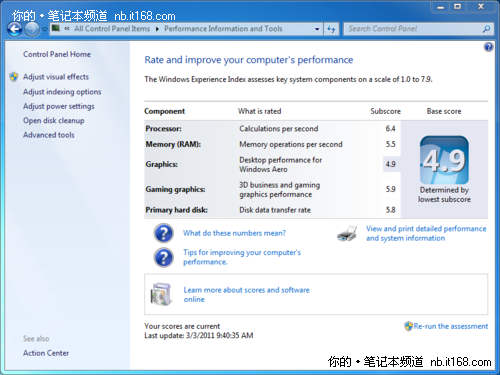
Task: Learn more about scores and software online
Action: [x=246, y=294]
